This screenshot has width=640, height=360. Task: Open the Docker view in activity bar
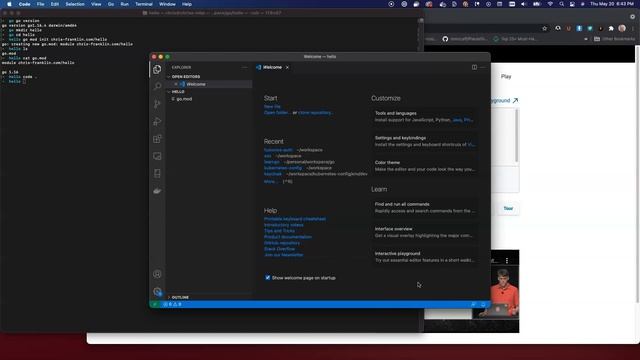(x=157, y=191)
